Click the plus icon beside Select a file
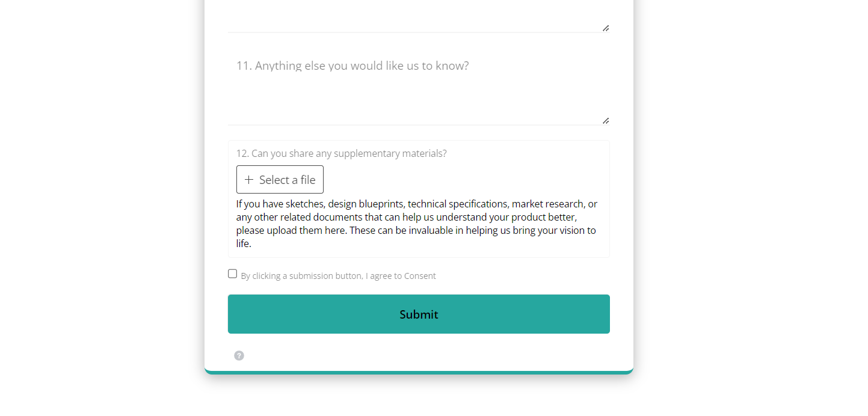This screenshot has height=416, width=868. (248, 180)
